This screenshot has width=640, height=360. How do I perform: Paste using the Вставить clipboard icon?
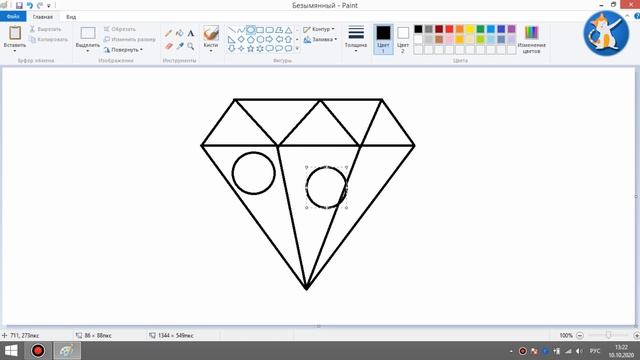[15, 33]
